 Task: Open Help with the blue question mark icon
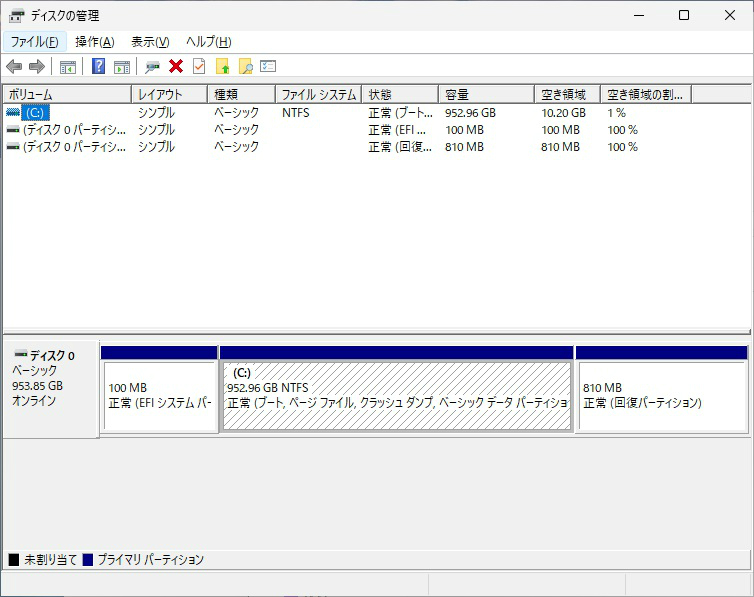98,67
